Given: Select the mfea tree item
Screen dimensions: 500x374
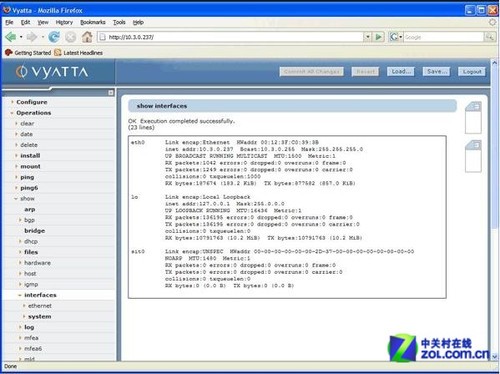Looking at the screenshot, I should coord(31,338).
